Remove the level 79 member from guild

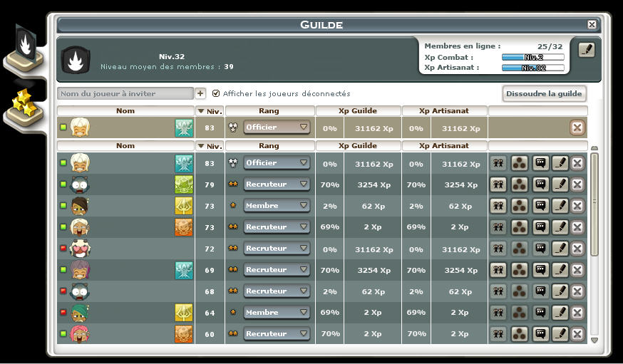pyautogui.click(x=577, y=184)
